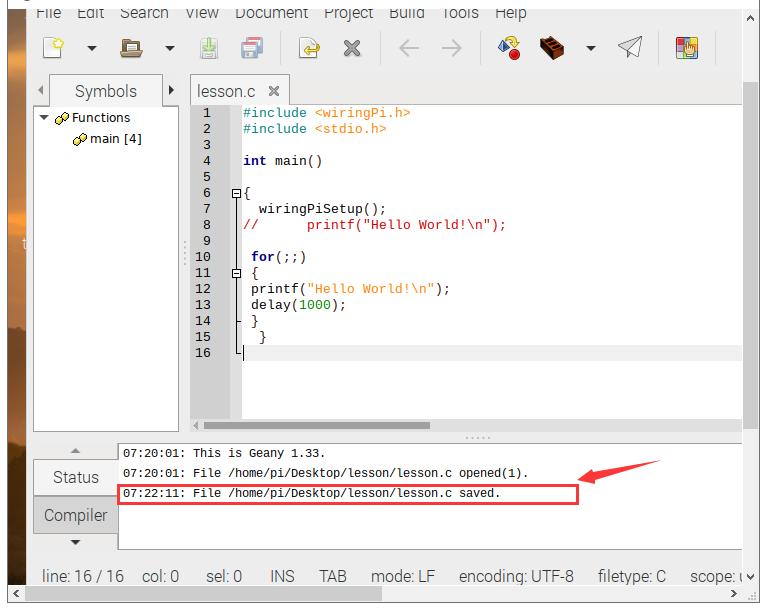Viewport: 767px width, 610px height.
Task: Click the TAB status bar indicator
Action: (333, 576)
